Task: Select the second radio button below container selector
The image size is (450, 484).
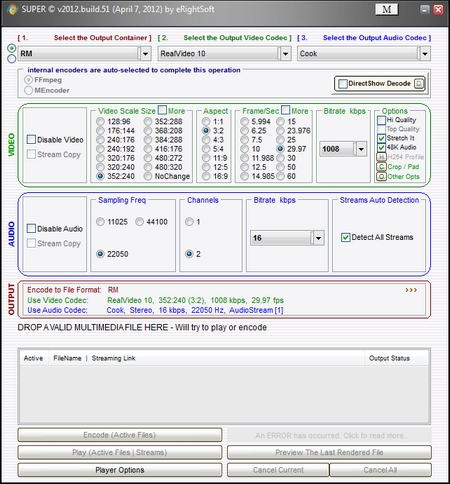Action: pyautogui.click(x=12, y=59)
